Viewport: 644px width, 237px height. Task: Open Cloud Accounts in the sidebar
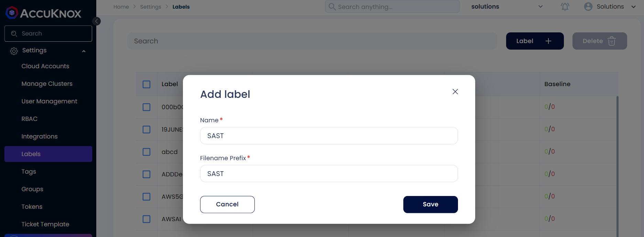pyautogui.click(x=45, y=66)
